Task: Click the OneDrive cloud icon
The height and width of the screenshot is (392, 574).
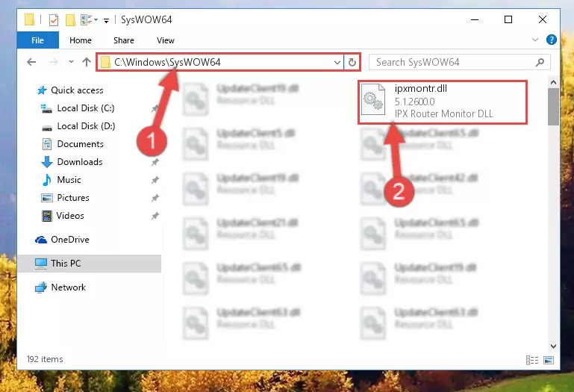Action: [x=41, y=240]
